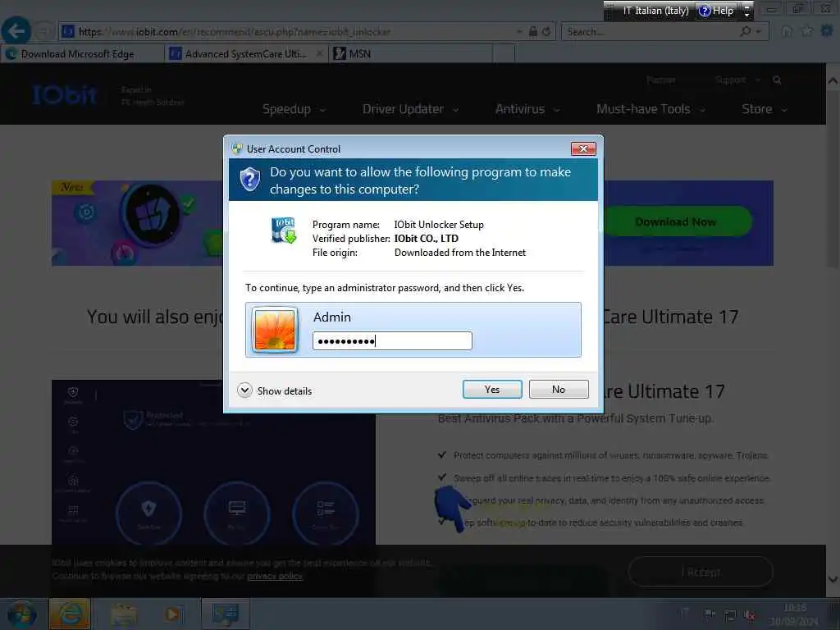The image size is (840, 630).
Task: Click the site search magnifier icon
Action: (777, 80)
